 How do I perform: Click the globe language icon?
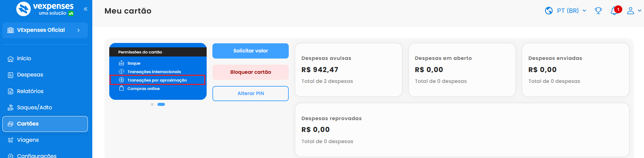(x=549, y=11)
